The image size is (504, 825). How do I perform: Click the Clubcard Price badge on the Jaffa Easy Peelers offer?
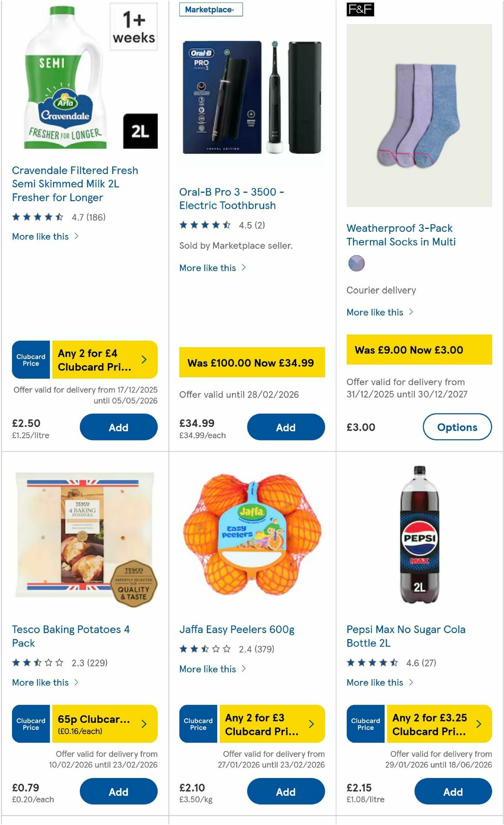tap(197, 724)
